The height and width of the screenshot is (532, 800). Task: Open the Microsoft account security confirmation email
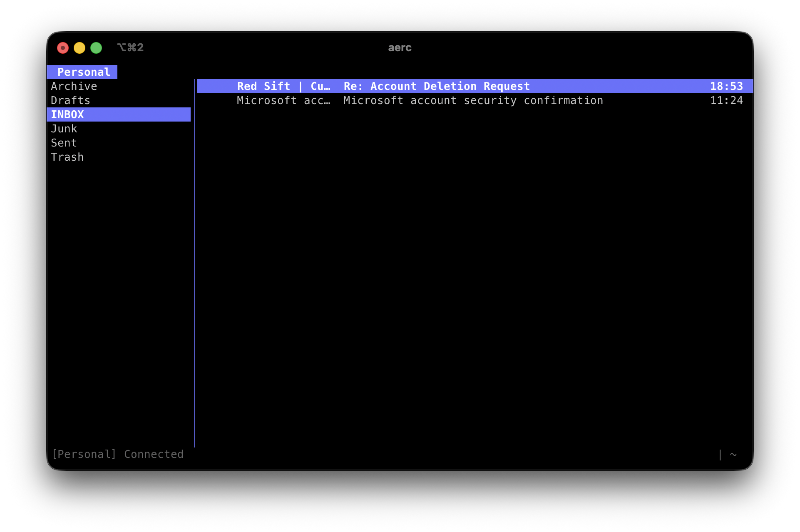(474, 100)
